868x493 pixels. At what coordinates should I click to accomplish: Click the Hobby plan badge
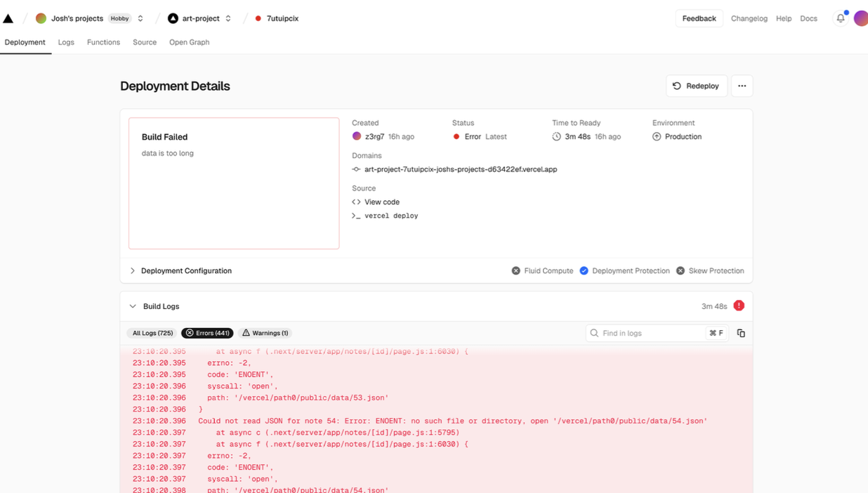click(120, 18)
